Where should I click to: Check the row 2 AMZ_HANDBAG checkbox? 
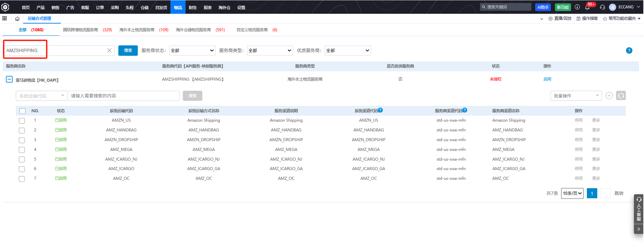coord(22,130)
